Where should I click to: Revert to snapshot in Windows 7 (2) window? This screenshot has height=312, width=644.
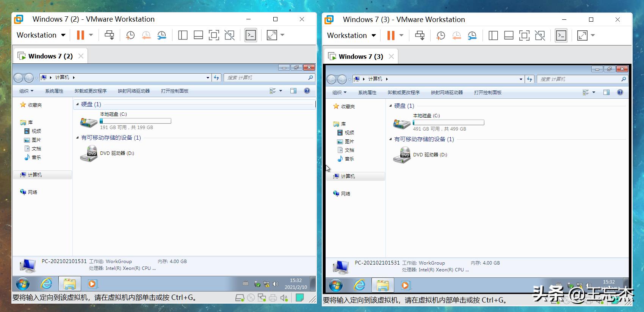pos(146,35)
